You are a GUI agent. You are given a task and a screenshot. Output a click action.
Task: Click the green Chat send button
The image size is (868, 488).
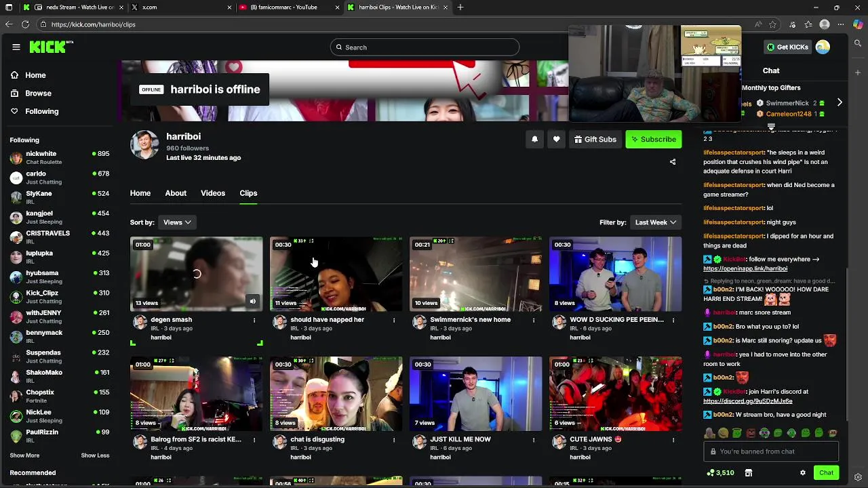(826, 473)
